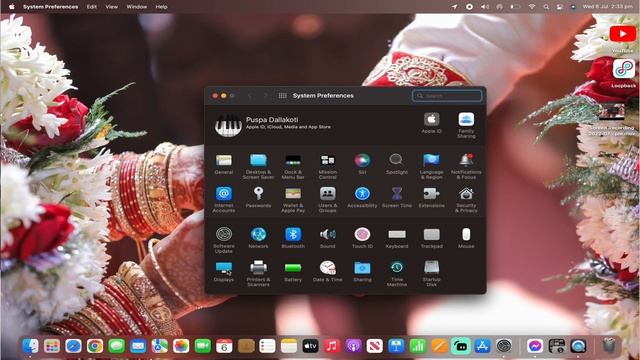Open Trash in the Dock
This screenshot has height=360, width=640.
click(609, 346)
